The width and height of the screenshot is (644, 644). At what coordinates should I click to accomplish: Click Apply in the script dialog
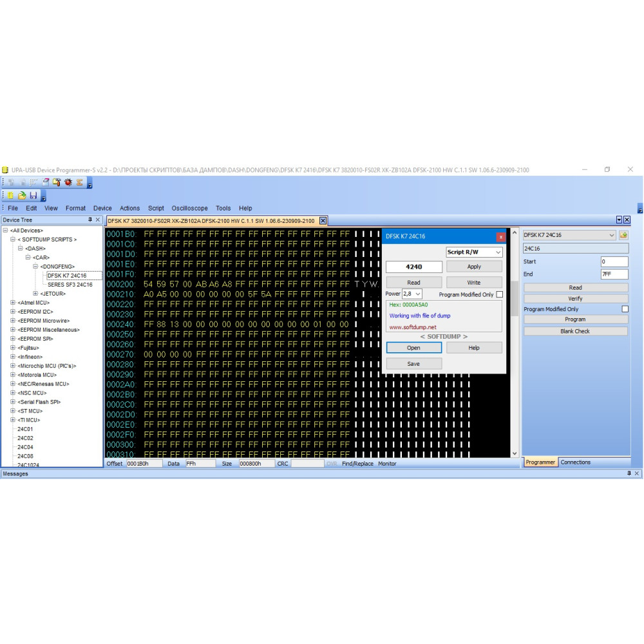474,267
